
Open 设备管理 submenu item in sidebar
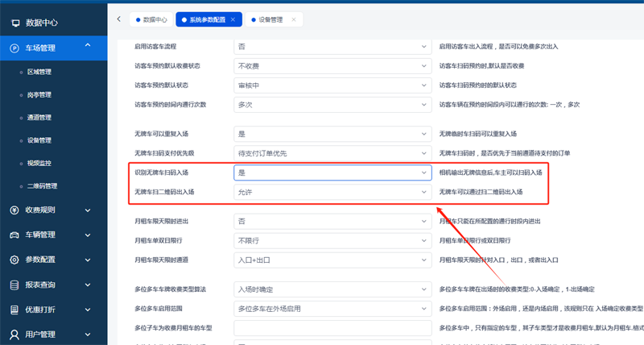39,140
